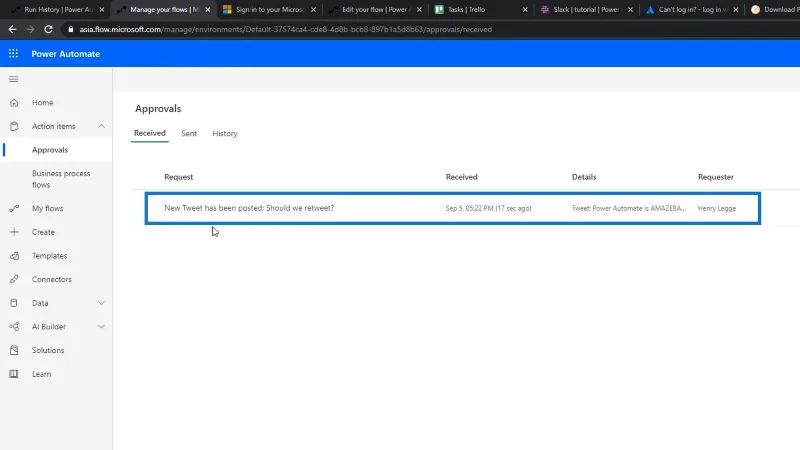Click the 'Sep 5, 05:22 PM' received time
This screenshot has width=800, height=450.
[488, 208]
